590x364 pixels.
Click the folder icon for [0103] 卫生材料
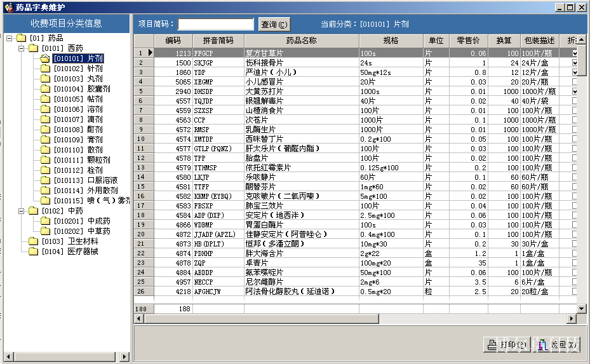point(33,241)
